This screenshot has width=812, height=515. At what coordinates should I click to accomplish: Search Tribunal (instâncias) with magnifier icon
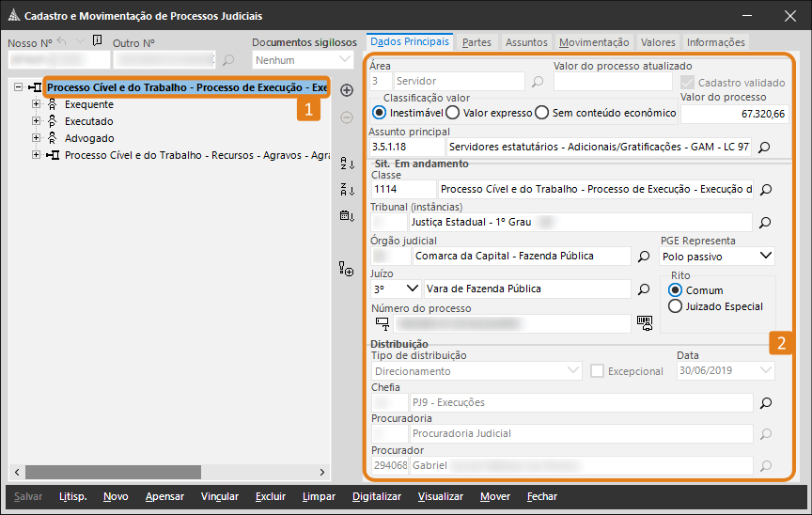tap(765, 223)
